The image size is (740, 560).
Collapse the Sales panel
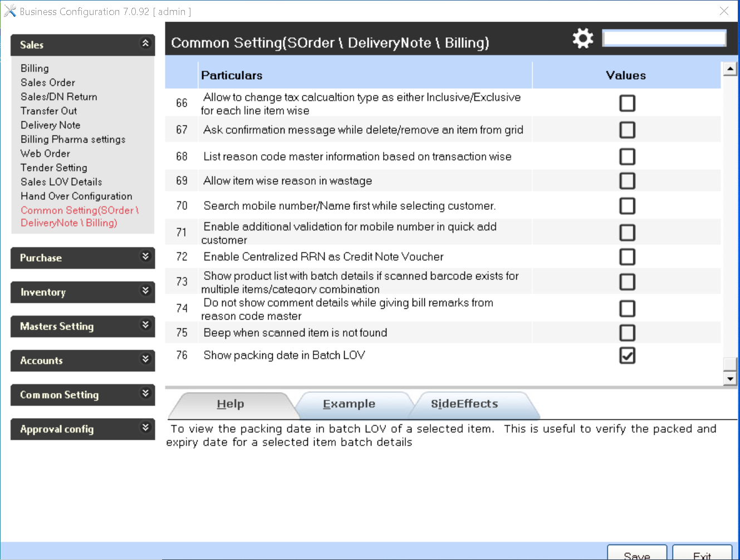tap(145, 43)
